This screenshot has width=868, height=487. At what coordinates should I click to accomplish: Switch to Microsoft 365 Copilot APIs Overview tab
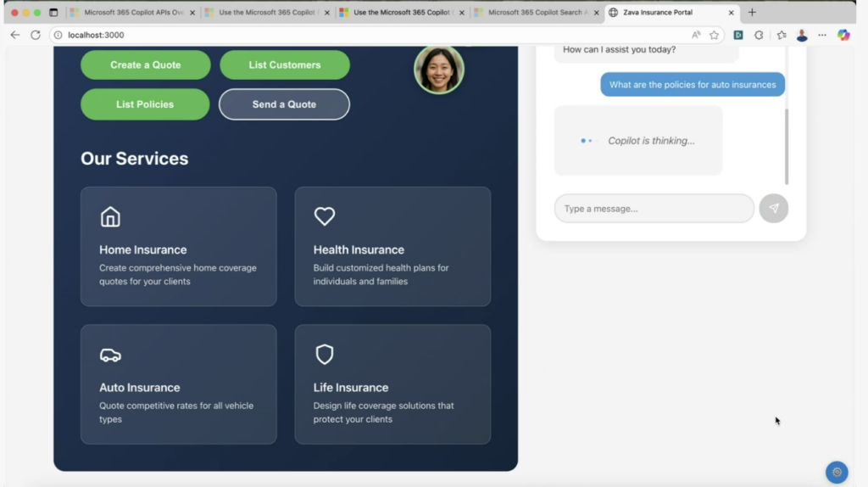(x=131, y=12)
